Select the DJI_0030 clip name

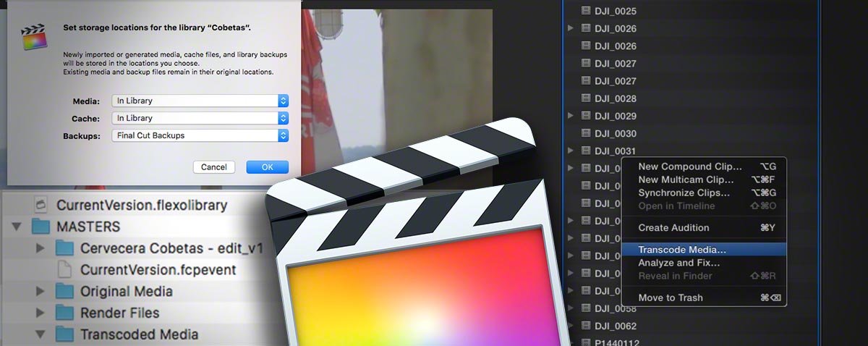click(616, 133)
